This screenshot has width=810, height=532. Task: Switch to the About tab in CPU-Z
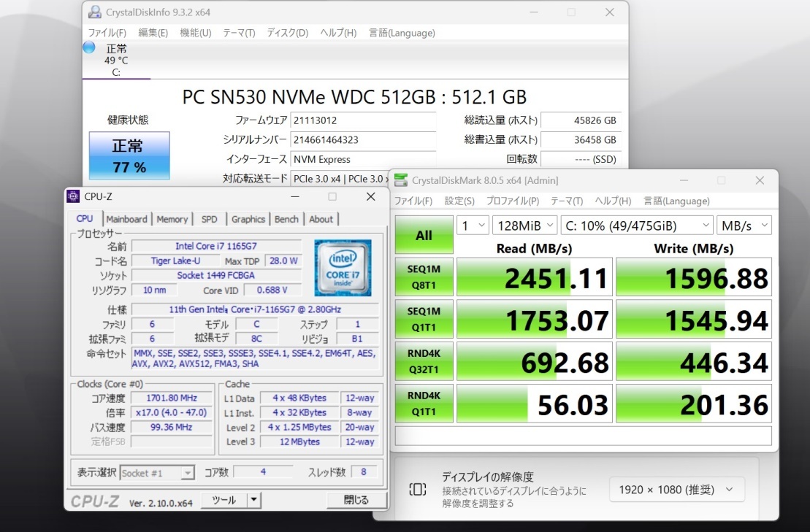click(321, 220)
